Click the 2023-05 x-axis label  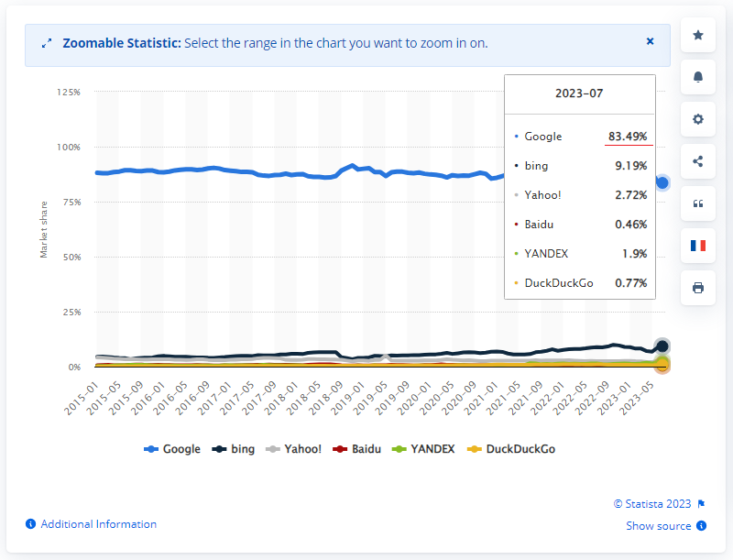tap(637, 398)
